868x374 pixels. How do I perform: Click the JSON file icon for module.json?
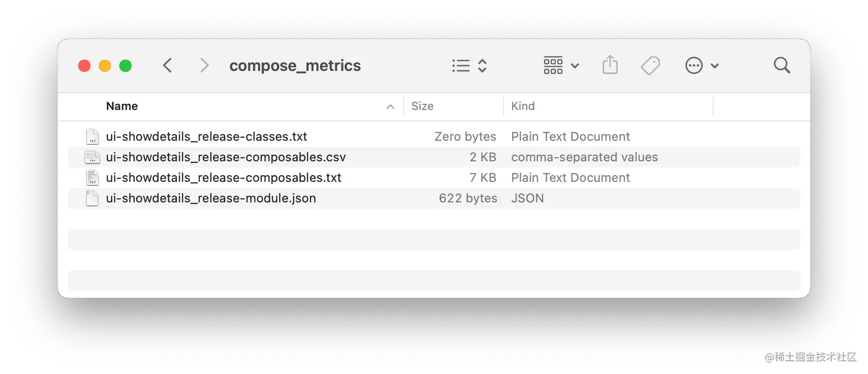(x=92, y=198)
